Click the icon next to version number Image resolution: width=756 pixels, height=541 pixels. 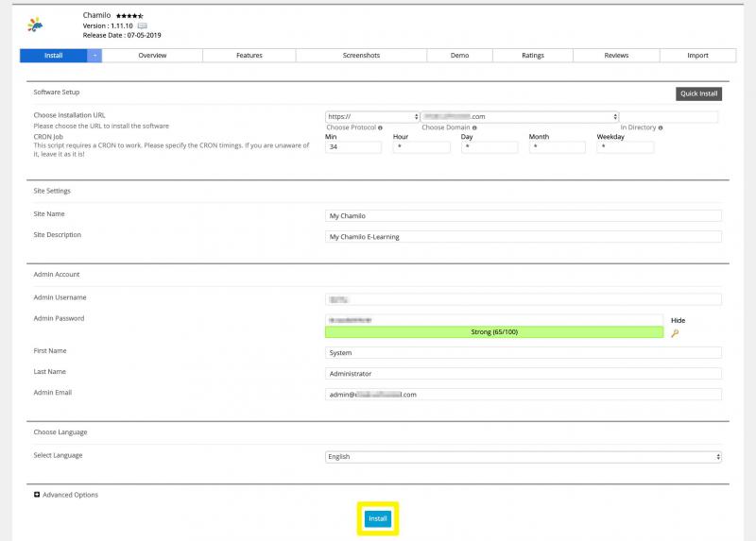143,26
